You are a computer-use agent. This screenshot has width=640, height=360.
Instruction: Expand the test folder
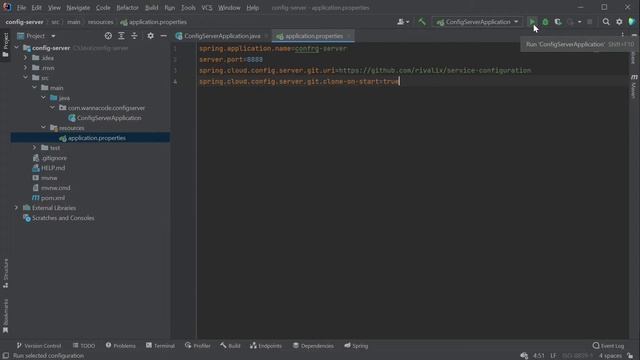click(35, 148)
